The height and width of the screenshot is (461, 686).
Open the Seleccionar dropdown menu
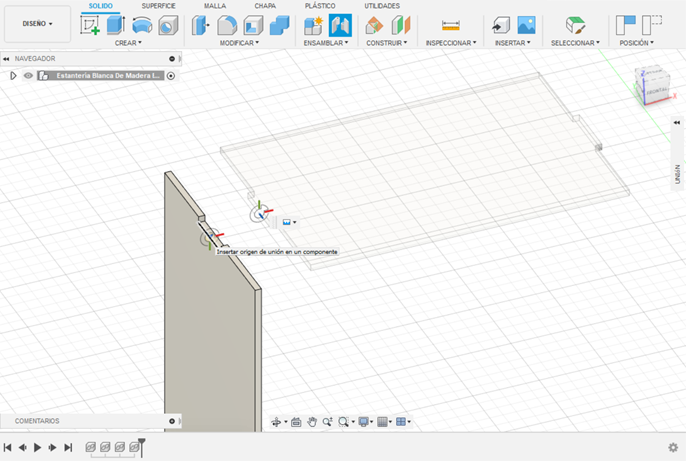point(575,43)
